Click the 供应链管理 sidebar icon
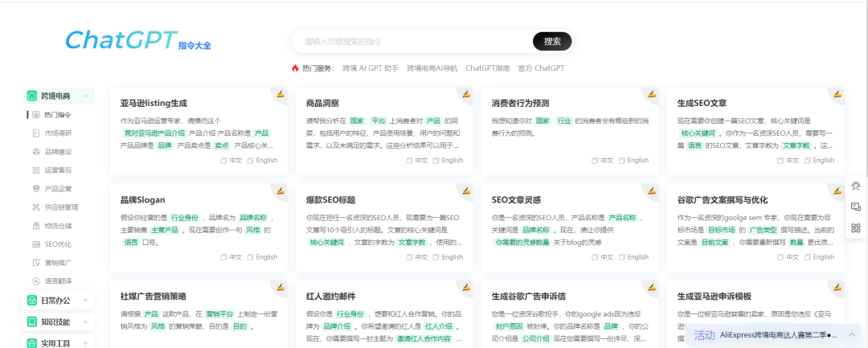The image size is (868, 348). 36,207
